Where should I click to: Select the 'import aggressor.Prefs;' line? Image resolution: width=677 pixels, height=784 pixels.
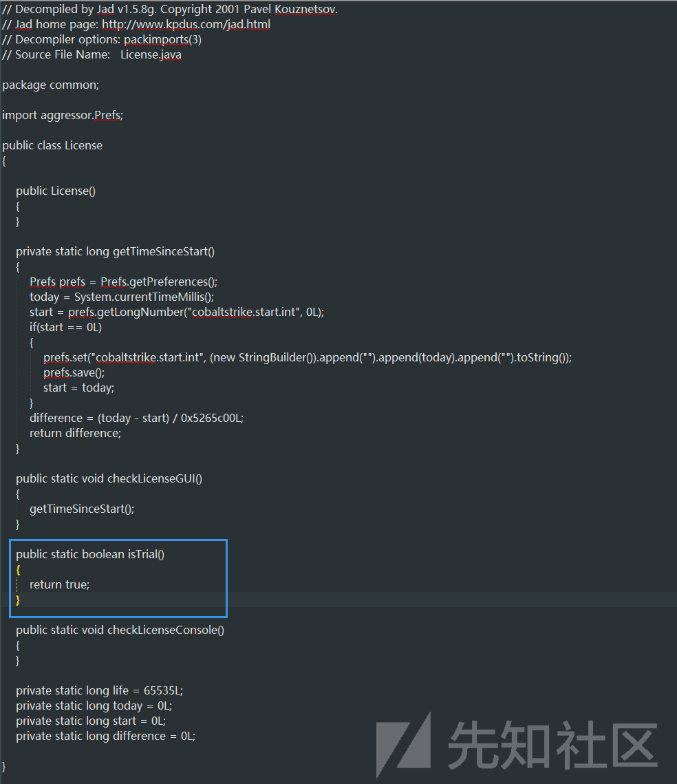tap(63, 116)
